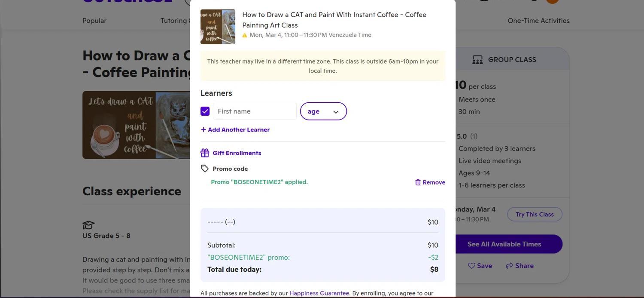Viewport: 644px width, 298px height.
Task: Click the class thumbnail in the enrollment dialog
Action: [218, 27]
